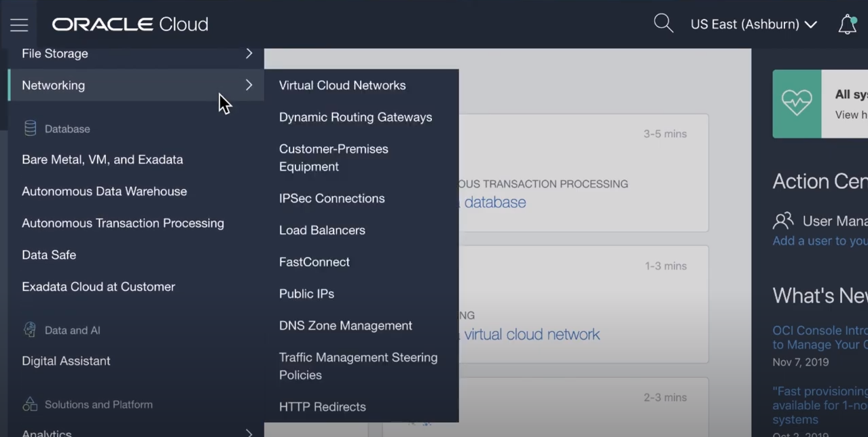This screenshot has width=868, height=437.
Task: Click the search magnifier icon
Action: [x=663, y=23]
